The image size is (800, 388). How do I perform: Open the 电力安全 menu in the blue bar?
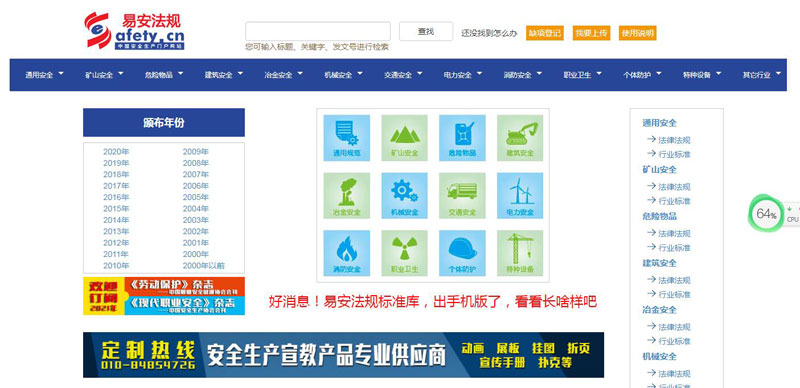point(463,75)
